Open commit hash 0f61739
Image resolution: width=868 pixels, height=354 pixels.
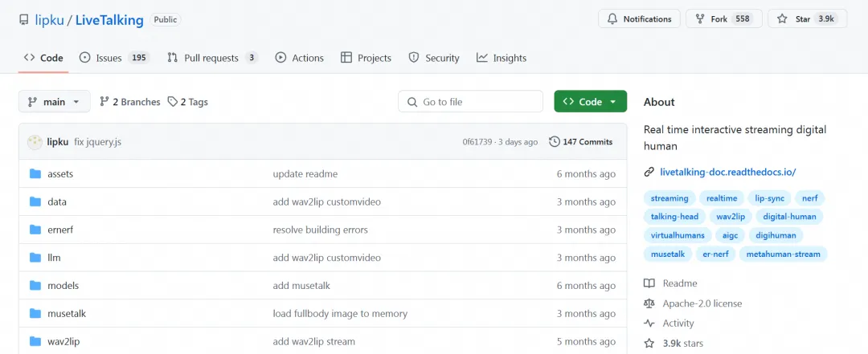point(477,142)
